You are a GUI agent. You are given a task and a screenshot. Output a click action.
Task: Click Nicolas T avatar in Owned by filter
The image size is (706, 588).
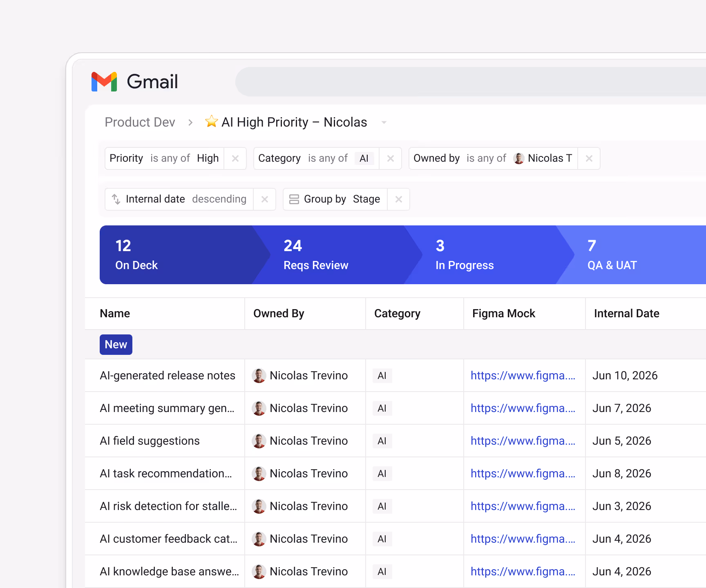point(519,158)
